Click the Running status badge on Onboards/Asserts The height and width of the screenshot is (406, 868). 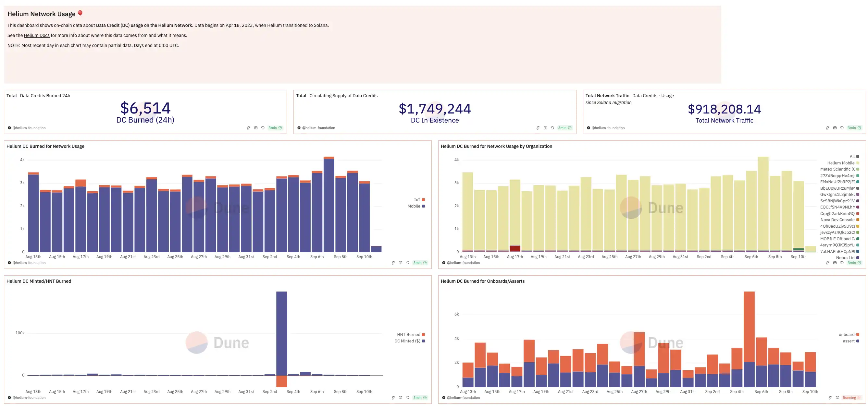tap(851, 398)
